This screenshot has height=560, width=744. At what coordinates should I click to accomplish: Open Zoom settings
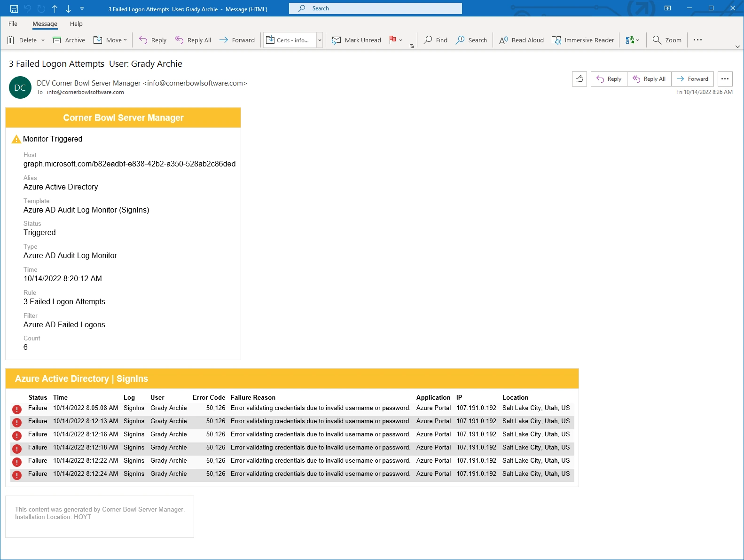(x=666, y=40)
